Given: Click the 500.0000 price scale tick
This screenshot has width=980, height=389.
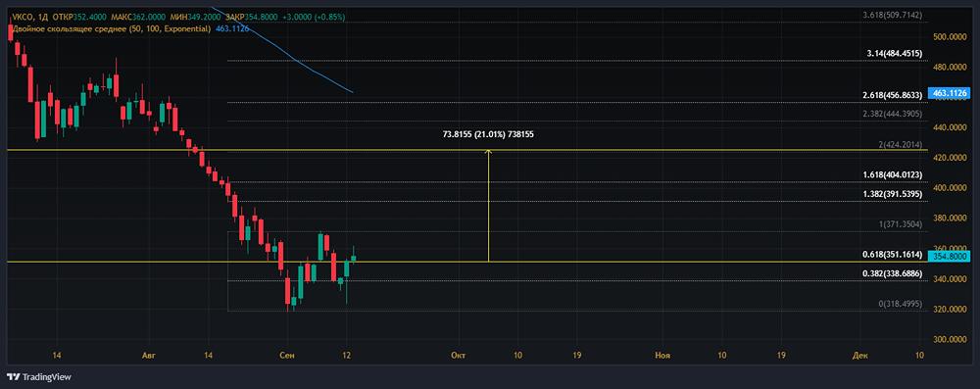Looking at the screenshot, I should [x=950, y=37].
